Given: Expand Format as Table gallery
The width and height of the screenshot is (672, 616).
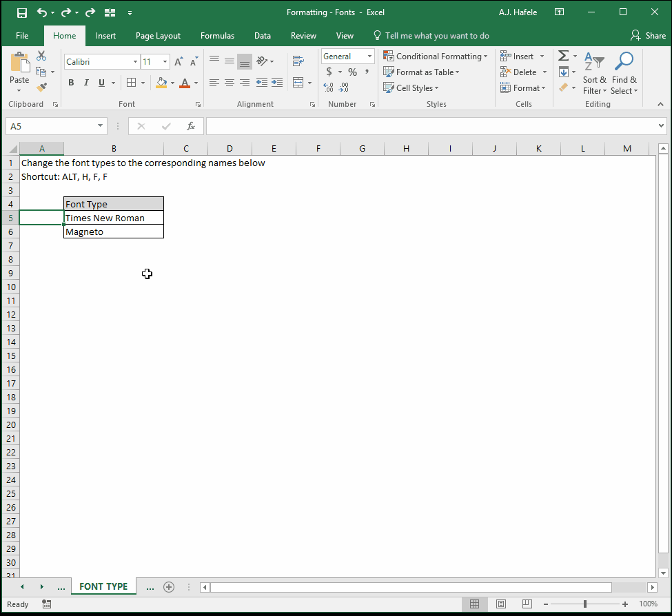Looking at the screenshot, I should (x=421, y=72).
